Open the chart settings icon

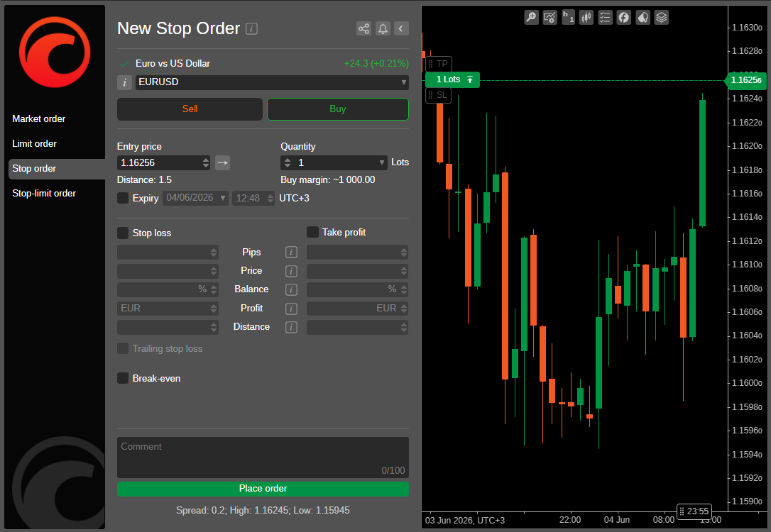click(549, 18)
